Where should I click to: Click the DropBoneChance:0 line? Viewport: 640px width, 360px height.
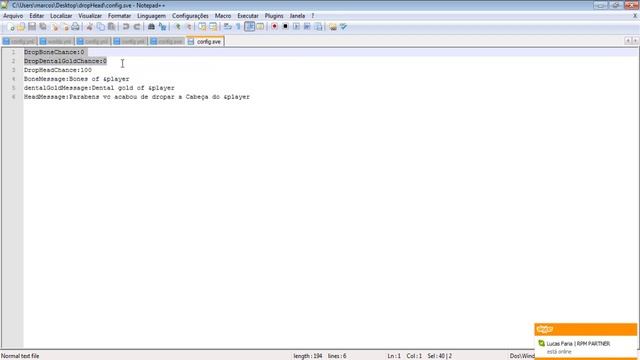(54, 52)
